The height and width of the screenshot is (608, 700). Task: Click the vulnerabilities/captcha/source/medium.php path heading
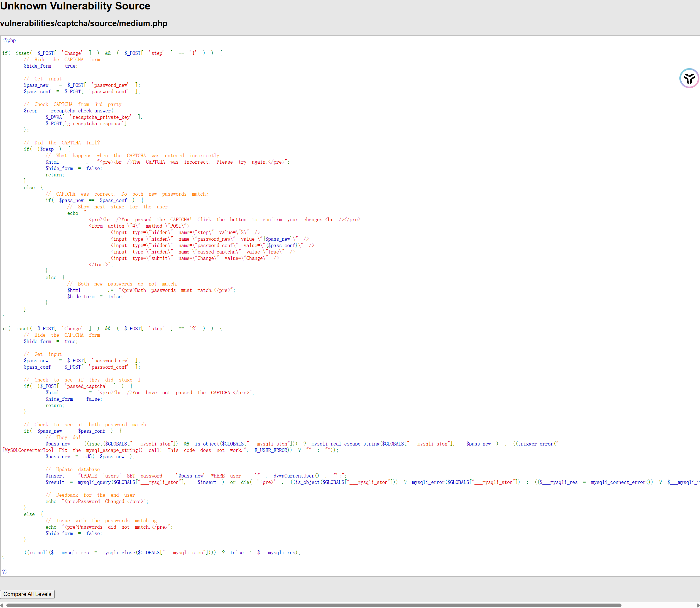coord(84,23)
